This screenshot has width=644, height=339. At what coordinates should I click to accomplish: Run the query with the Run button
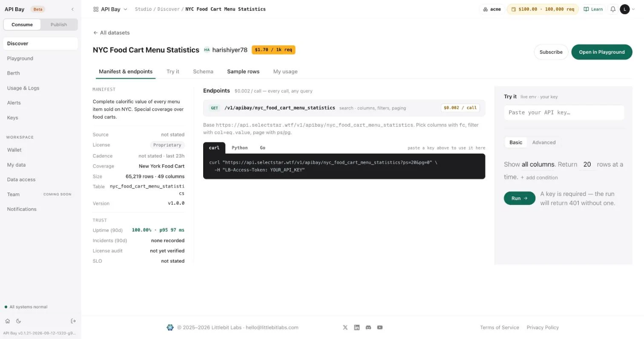click(x=520, y=198)
